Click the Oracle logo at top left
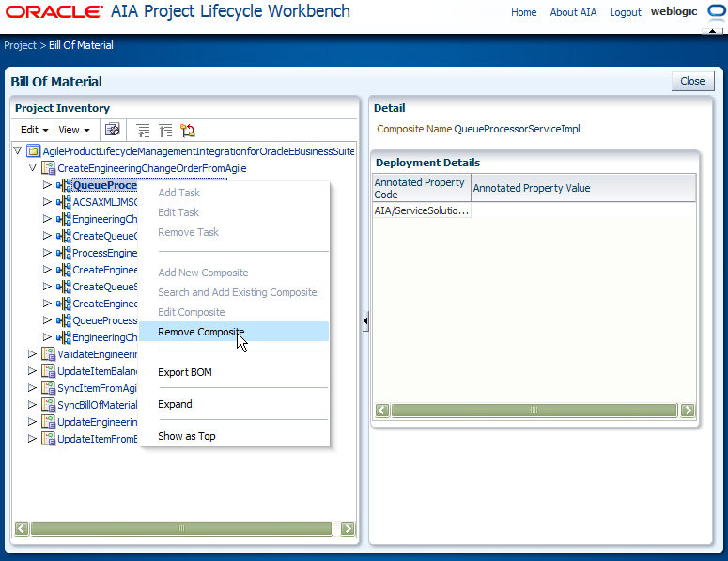 click(x=54, y=11)
